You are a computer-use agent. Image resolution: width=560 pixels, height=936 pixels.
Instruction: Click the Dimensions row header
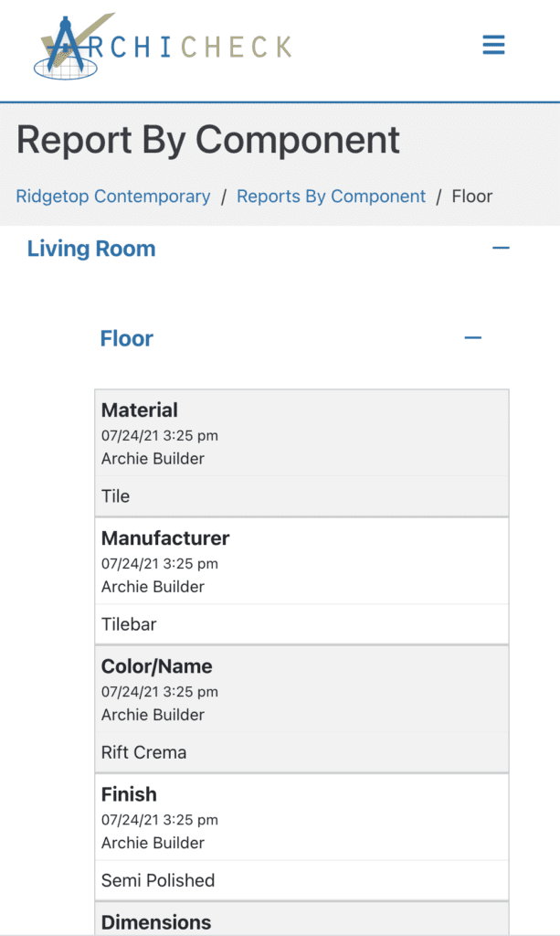pos(156,921)
